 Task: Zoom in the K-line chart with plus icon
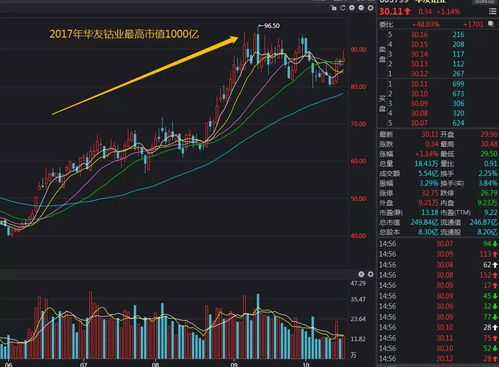tap(352, 8)
